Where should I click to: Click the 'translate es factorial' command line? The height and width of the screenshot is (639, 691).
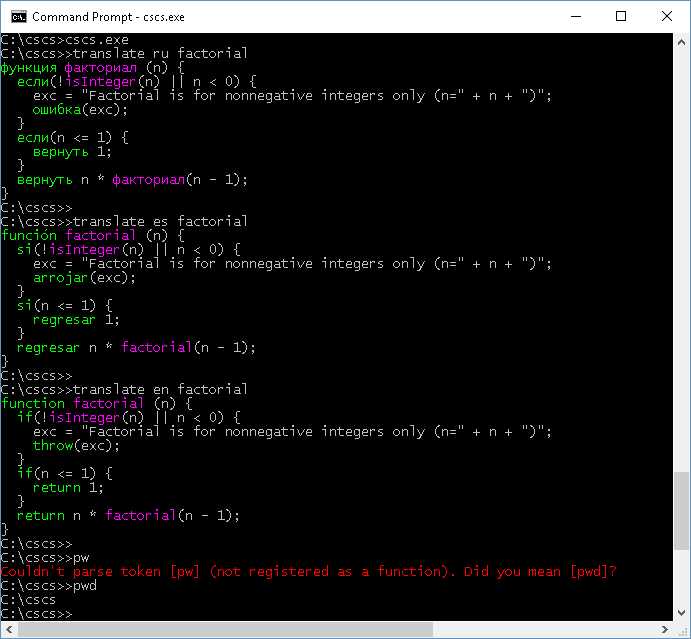(x=124, y=222)
